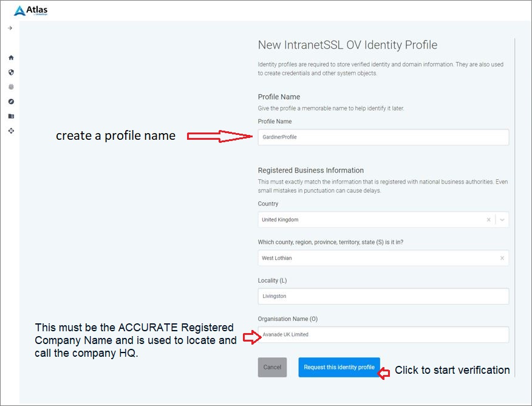This screenshot has width=532, height=406.
Task: Clear the West Lothian entry with the X
Action: pyautogui.click(x=502, y=258)
